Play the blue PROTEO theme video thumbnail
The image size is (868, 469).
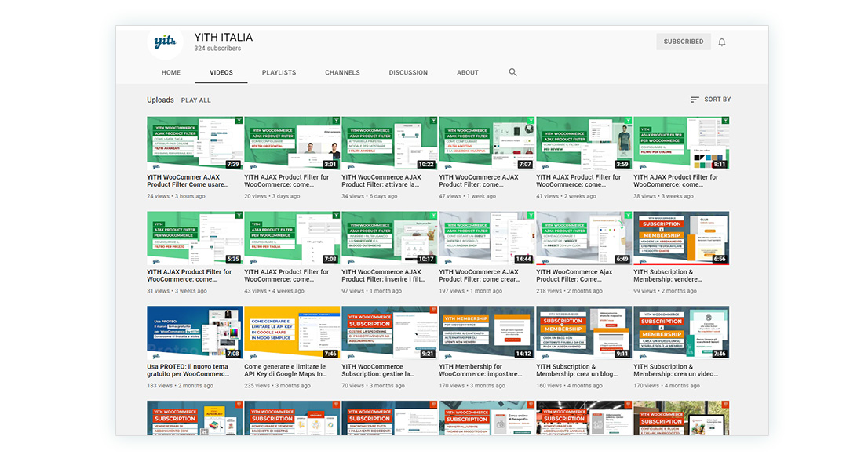[195, 333]
